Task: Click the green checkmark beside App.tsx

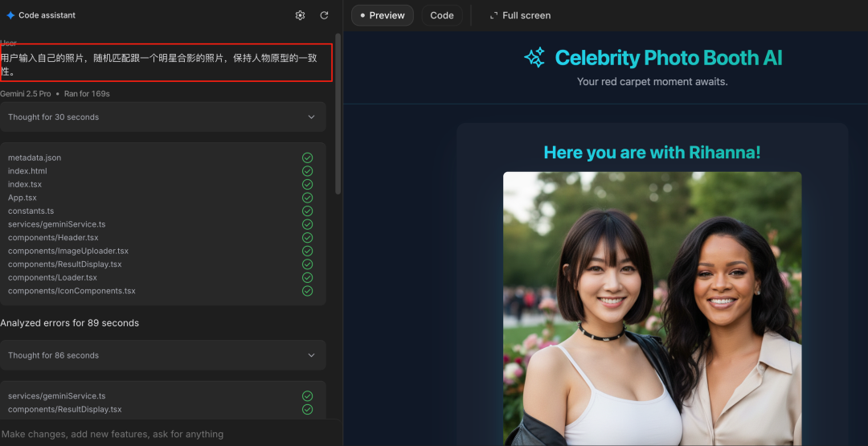Action: 307,198
